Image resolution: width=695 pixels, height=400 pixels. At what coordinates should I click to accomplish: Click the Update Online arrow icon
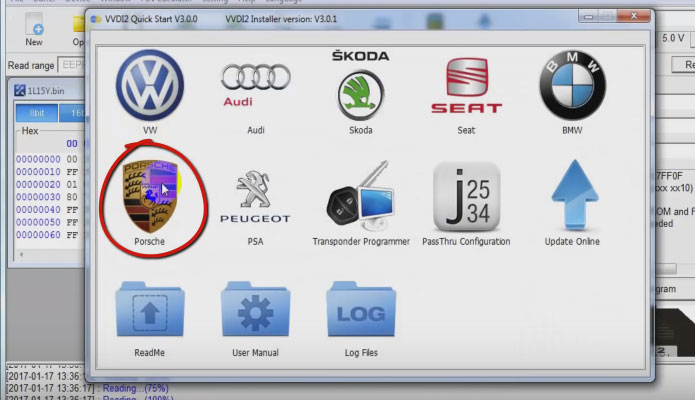574,195
